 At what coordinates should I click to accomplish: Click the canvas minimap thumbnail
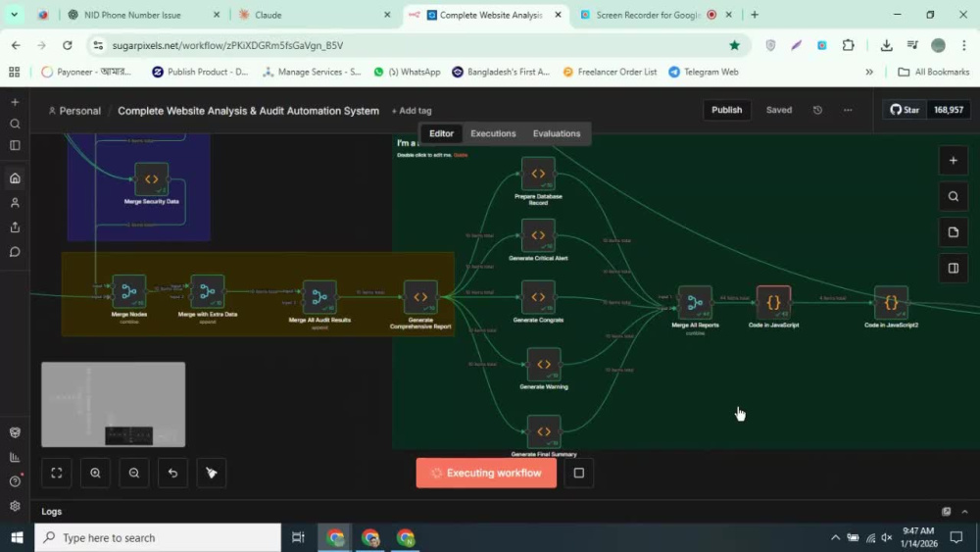click(x=113, y=405)
